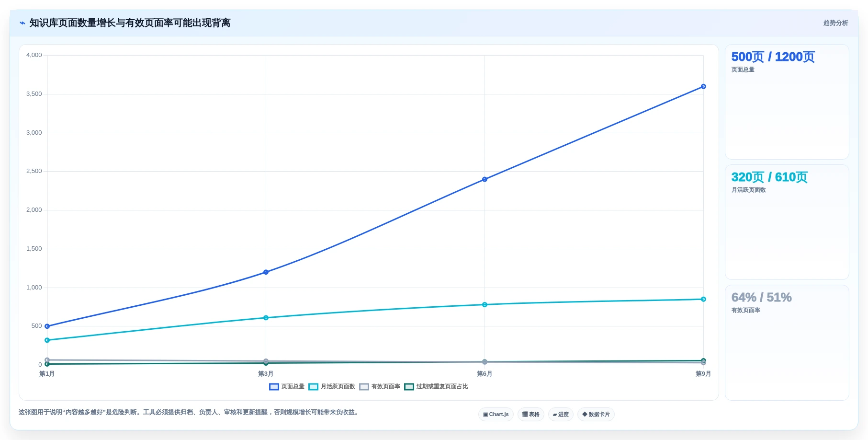
Task: Click the 2,500 y-axis label
Action: 34,171
